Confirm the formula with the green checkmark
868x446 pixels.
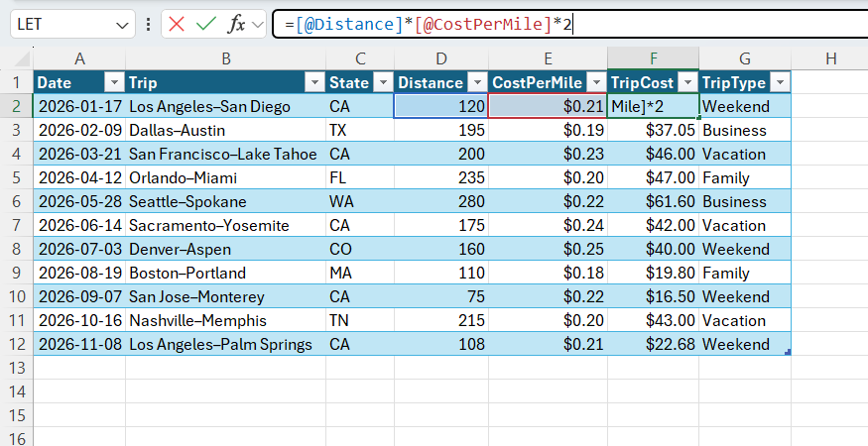click(206, 25)
